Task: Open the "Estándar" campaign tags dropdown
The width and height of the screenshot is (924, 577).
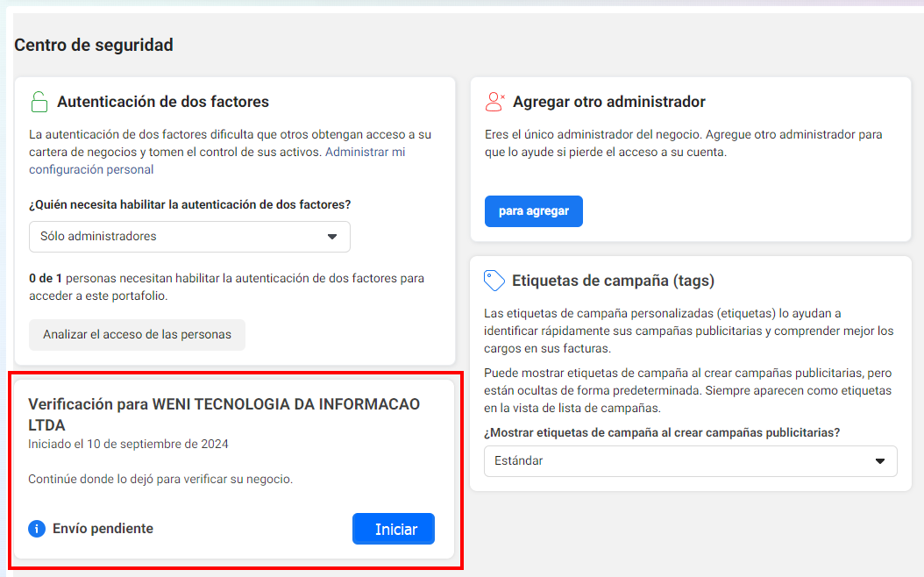Action: click(692, 461)
